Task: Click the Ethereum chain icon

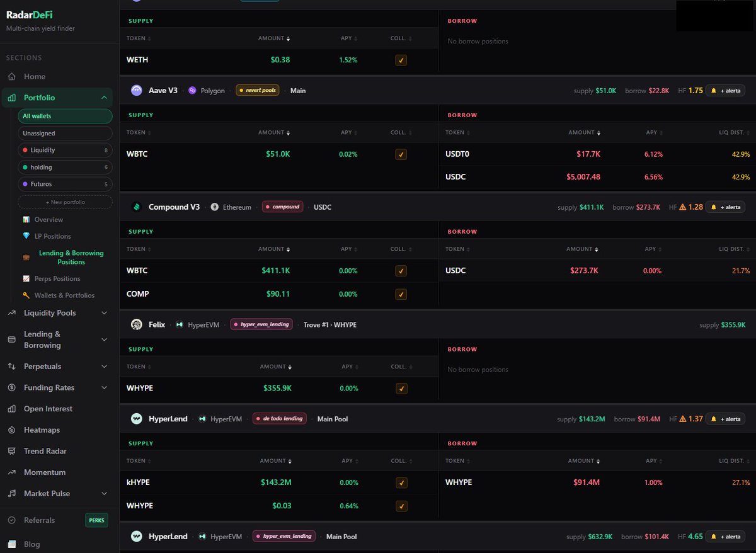Action: [215, 207]
